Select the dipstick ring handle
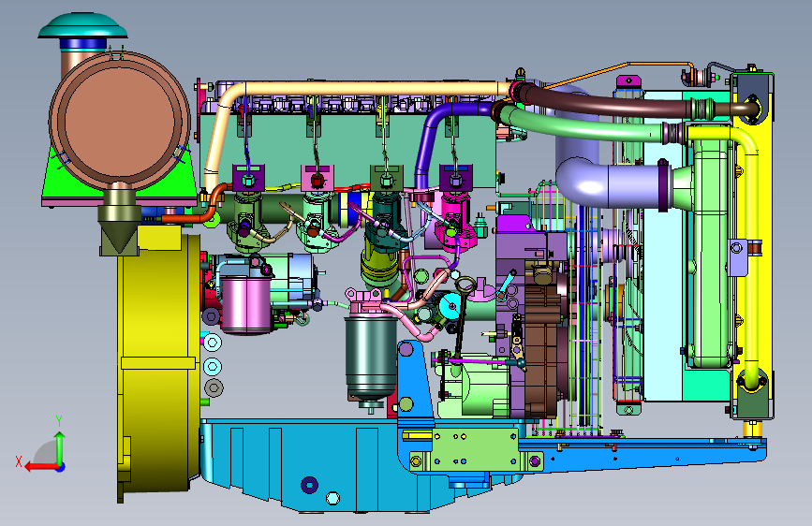Screen dimensions: 812x526 465,284
